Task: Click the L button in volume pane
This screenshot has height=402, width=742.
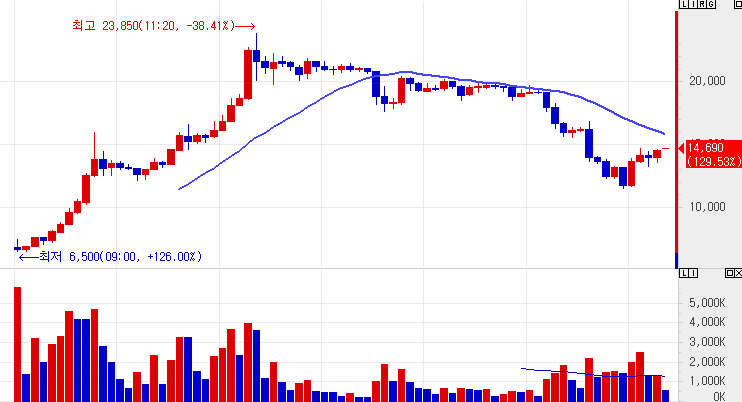Action: click(684, 271)
